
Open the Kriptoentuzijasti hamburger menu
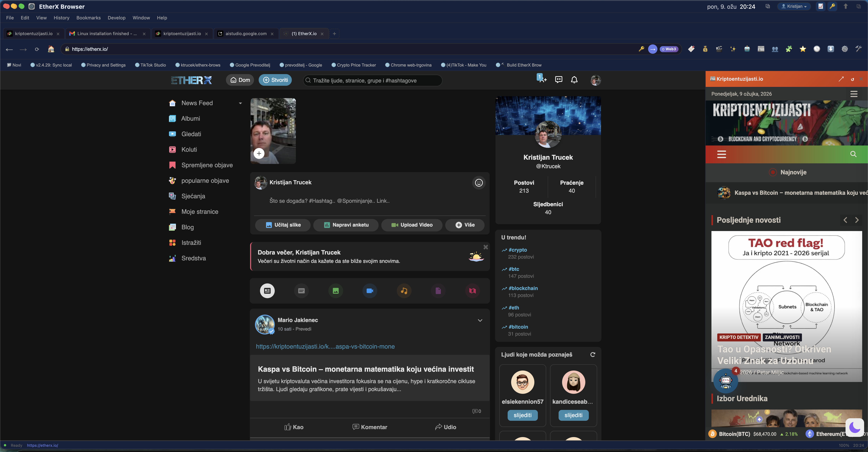pos(722,154)
